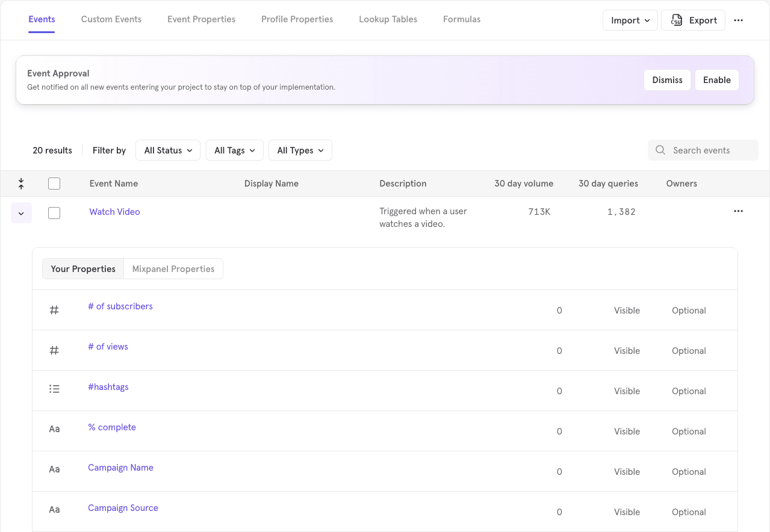Click the number type icon beside # of subscribers

[54, 310]
